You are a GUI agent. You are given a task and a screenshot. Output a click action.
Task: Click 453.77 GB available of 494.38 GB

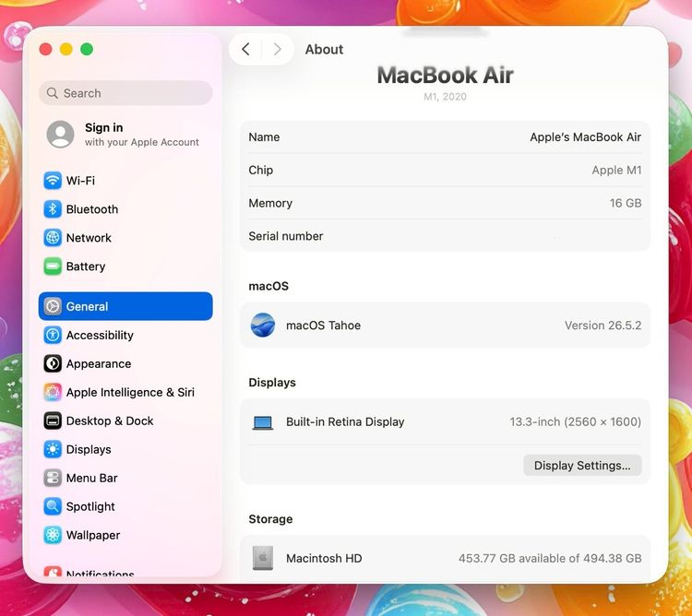[550, 558]
